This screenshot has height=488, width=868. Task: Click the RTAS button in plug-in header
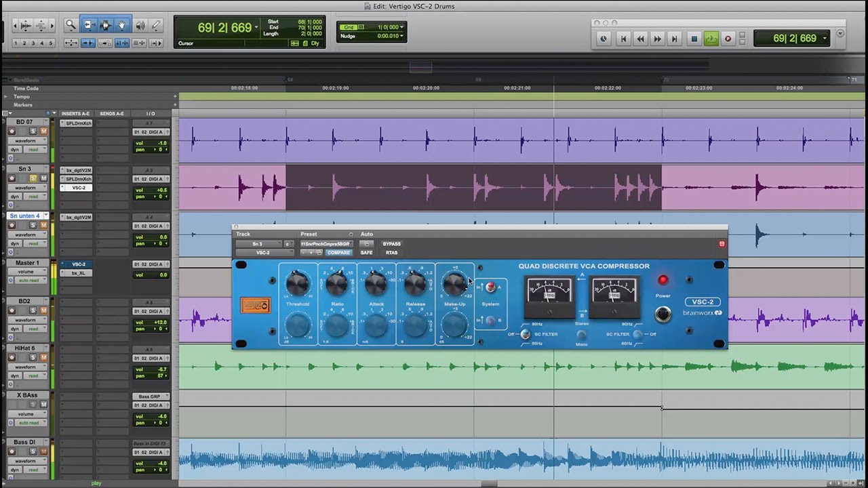[x=391, y=253]
